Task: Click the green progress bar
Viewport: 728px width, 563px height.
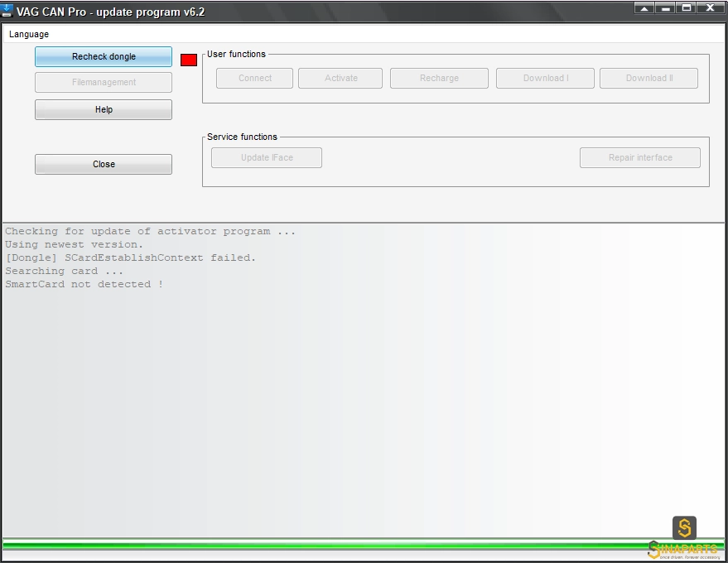Action: pos(363,545)
